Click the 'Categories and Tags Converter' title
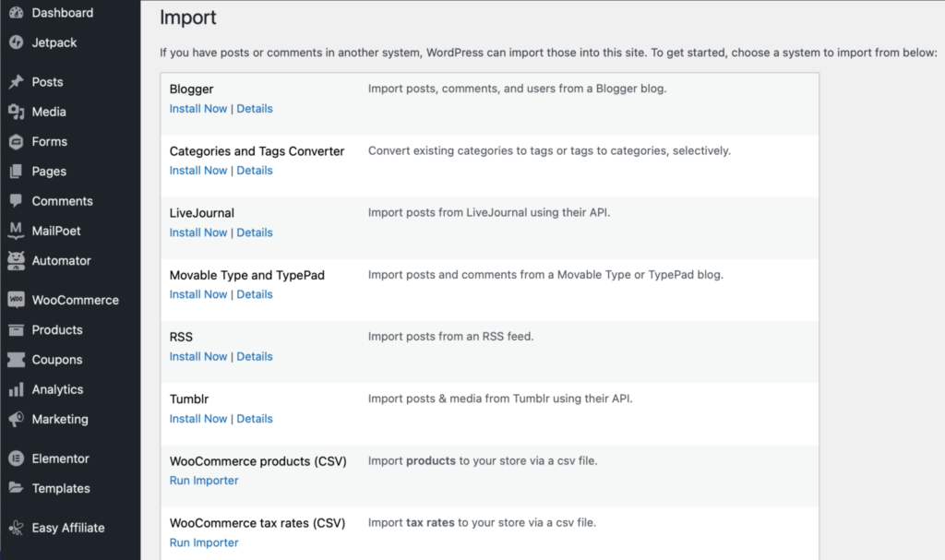 coord(257,151)
